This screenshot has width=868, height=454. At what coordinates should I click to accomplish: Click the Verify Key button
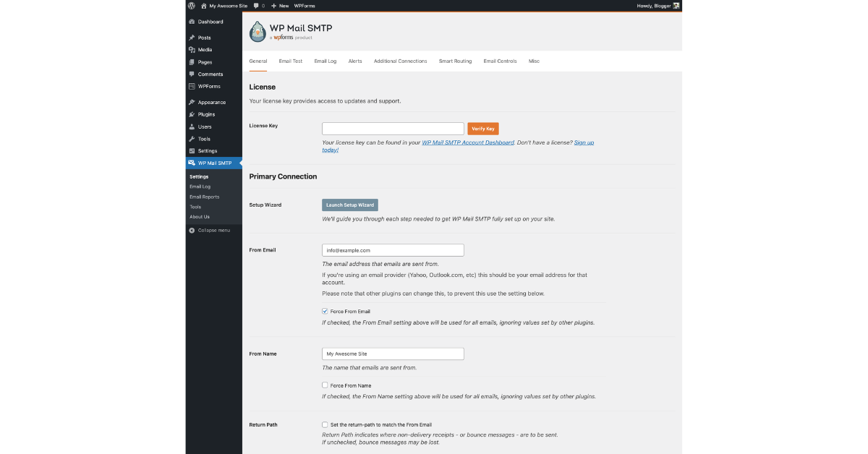click(x=482, y=128)
